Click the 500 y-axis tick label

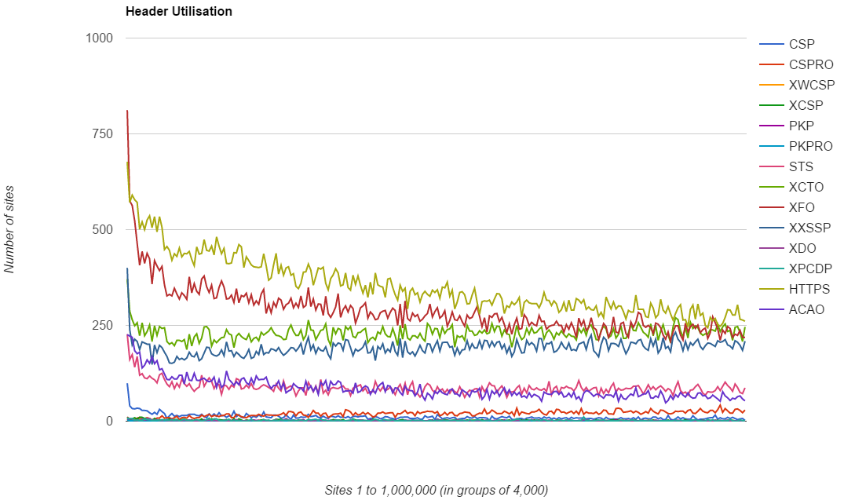coord(103,230)
